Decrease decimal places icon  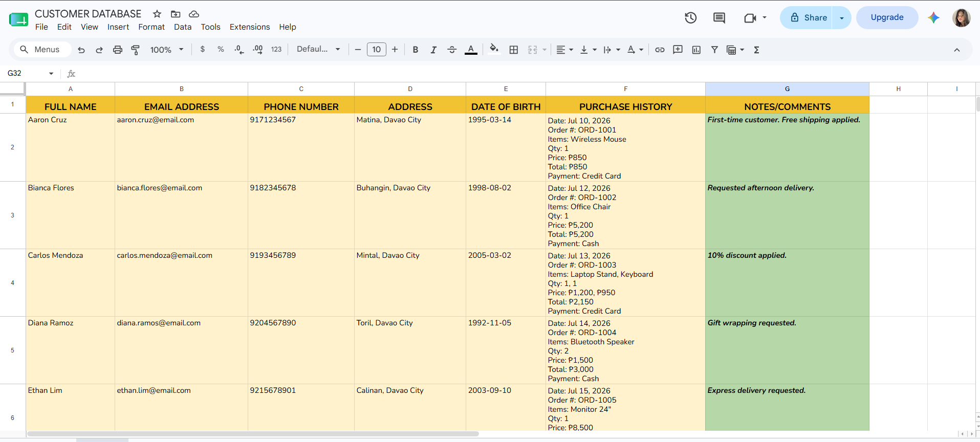[239, 50]
